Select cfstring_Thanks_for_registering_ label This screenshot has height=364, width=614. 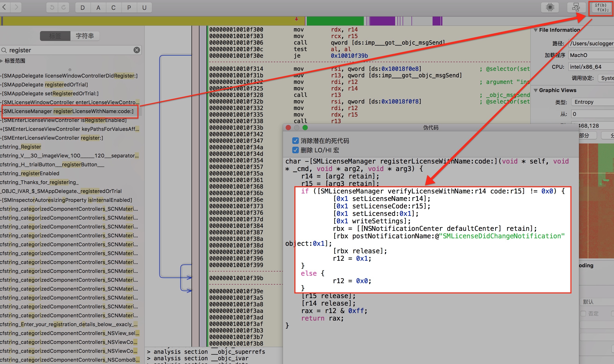40,182
